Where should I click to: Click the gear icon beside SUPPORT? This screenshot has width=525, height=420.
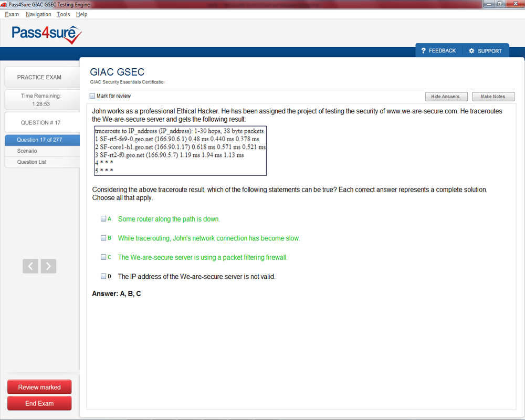471,51
